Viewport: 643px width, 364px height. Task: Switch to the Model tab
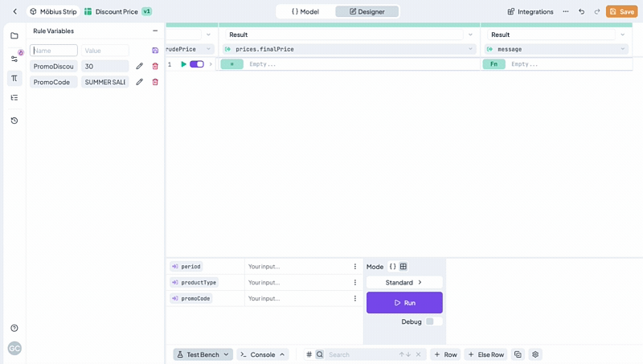(x=305, y=11)
